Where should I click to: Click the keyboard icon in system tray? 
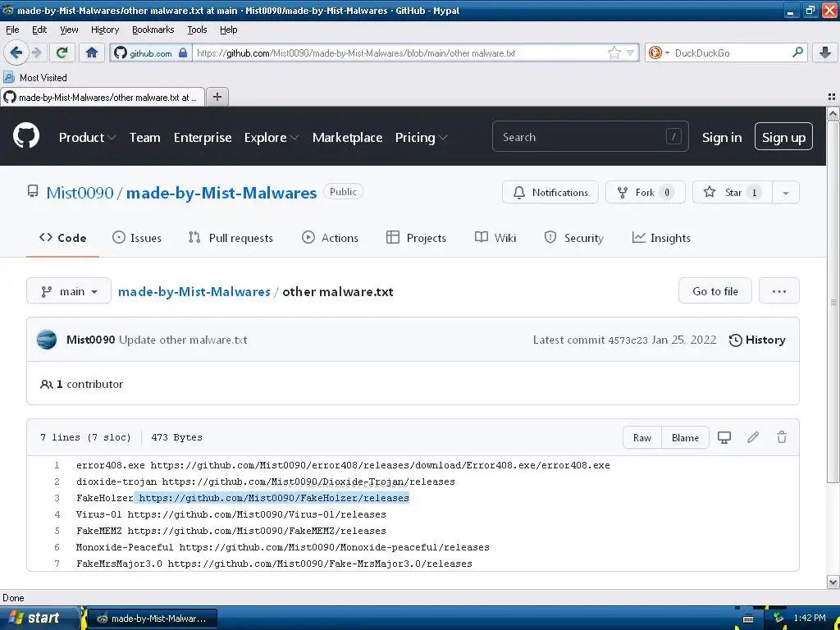(748, 619)
